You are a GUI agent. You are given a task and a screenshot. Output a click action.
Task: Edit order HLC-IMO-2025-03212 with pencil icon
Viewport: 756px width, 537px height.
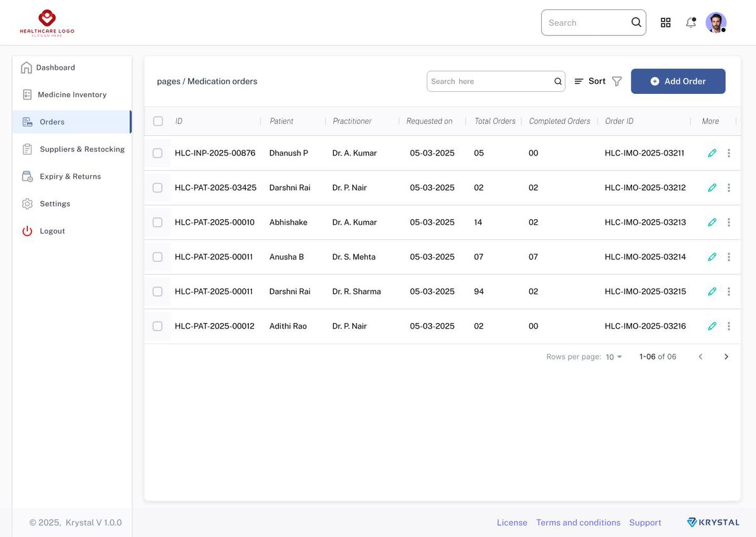pyautogui.click(x=712, y=188)
